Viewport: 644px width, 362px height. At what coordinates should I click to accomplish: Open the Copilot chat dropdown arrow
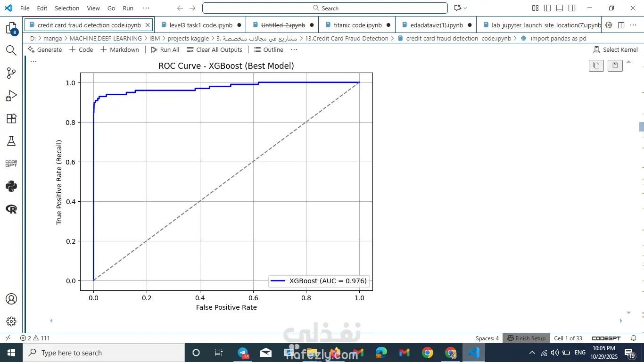coord(465,8)
